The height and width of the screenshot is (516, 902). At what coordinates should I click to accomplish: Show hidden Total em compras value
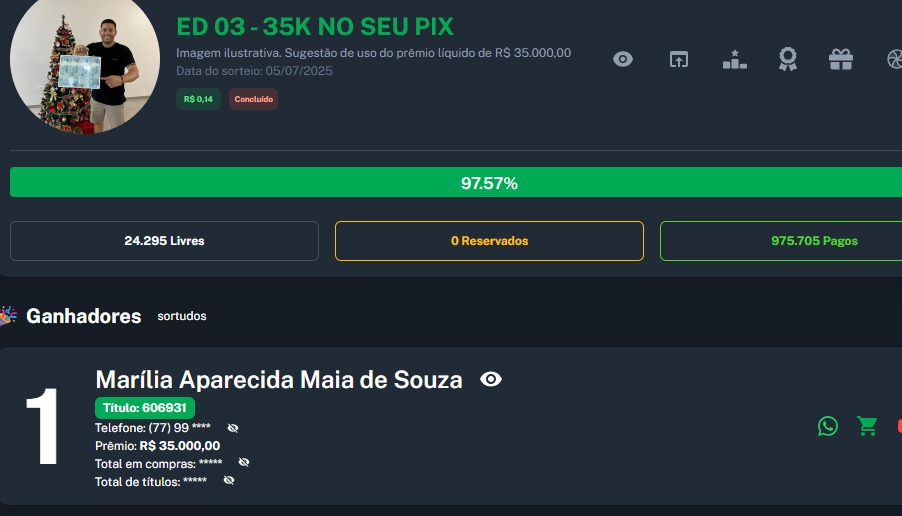click(x=244, y=463)
